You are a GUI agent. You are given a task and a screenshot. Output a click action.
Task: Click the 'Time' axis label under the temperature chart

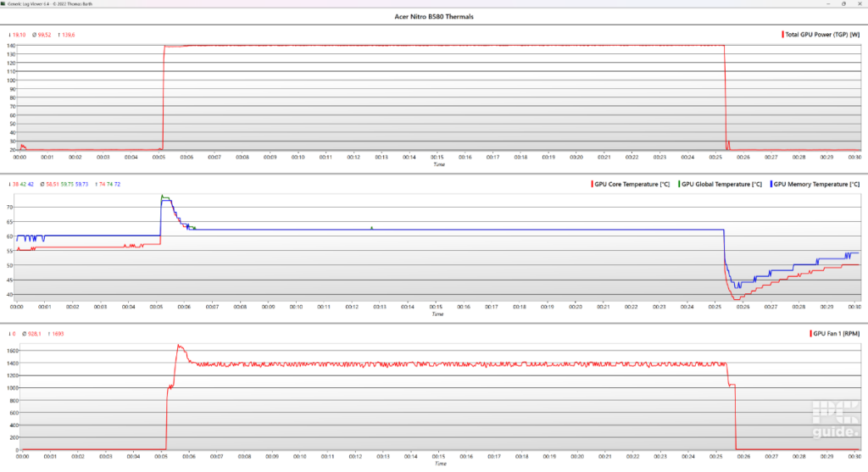[x=437, y=314]
